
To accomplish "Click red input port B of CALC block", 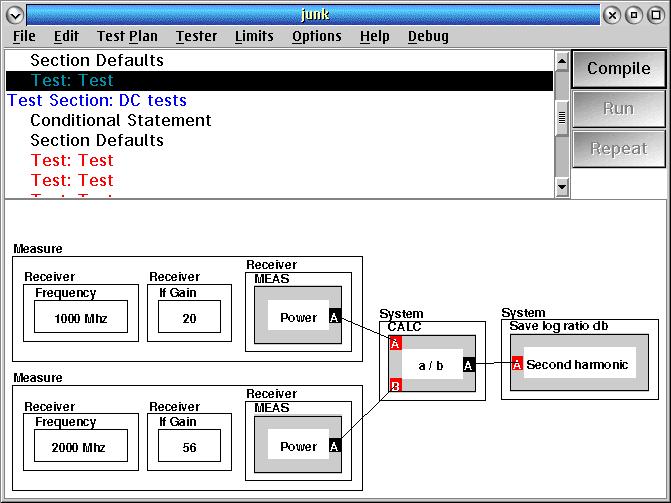I will (x=395, y=386).
